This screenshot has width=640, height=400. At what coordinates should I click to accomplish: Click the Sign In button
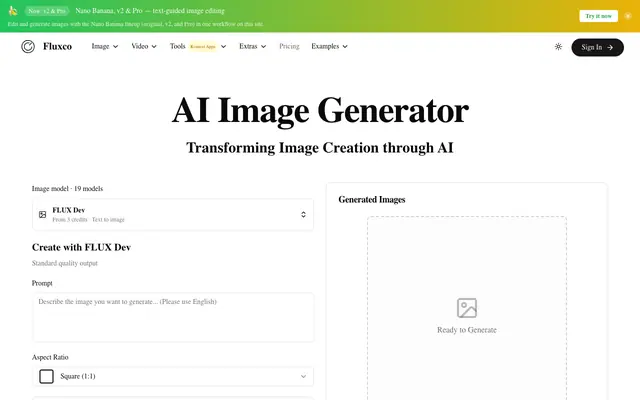[597, 47]
